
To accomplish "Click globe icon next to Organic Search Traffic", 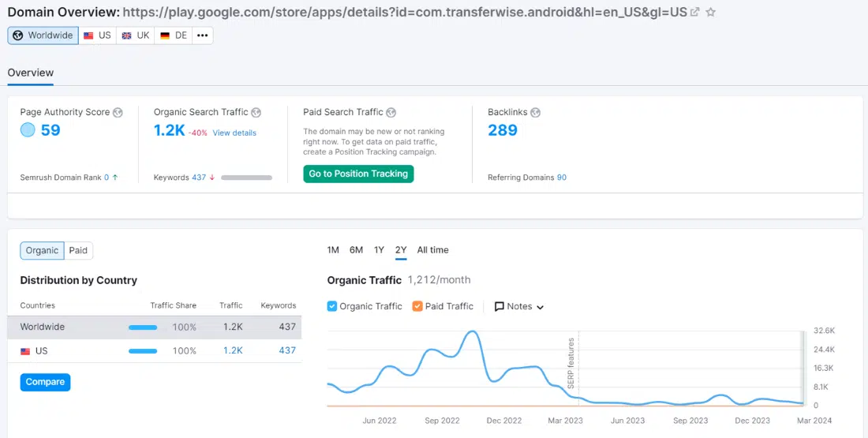I will coord(256,112).
